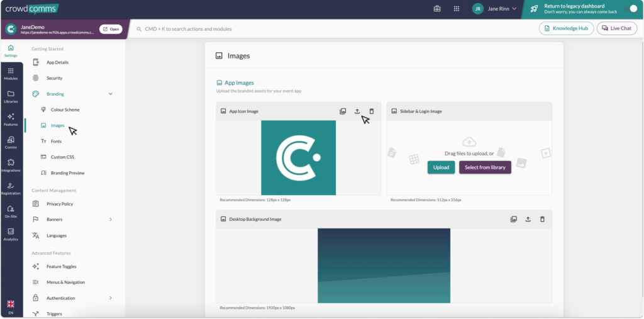Open Analytics in the left sidebar
The height and width of the screenshot is (319, 644).
[x=11, y=234]
